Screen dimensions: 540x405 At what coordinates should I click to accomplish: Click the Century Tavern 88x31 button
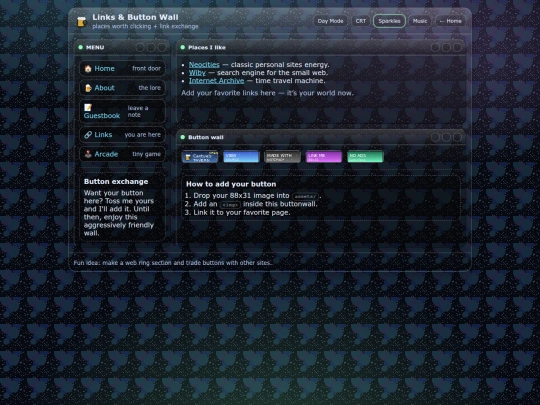[200, 157]
